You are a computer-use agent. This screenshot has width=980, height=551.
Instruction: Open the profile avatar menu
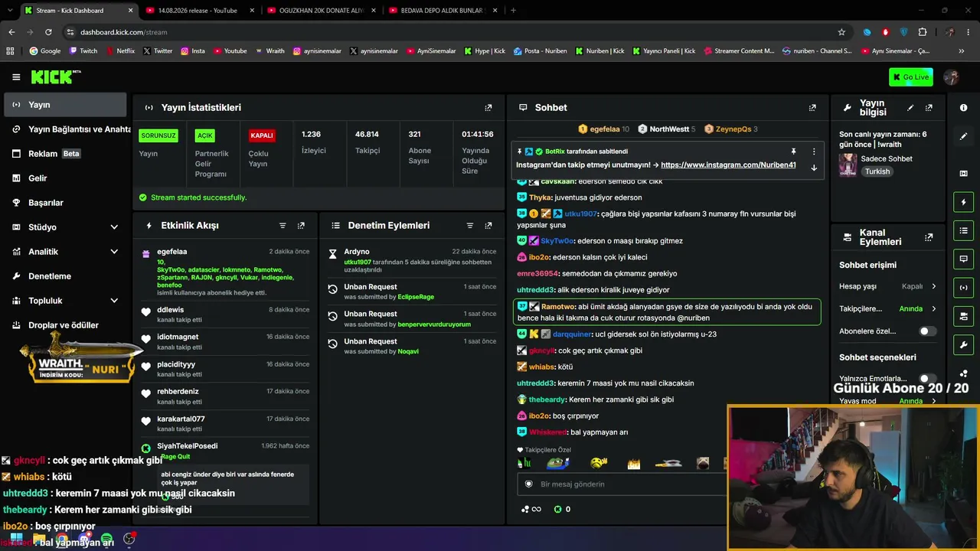pyautogui.click(x=952, y=77)
